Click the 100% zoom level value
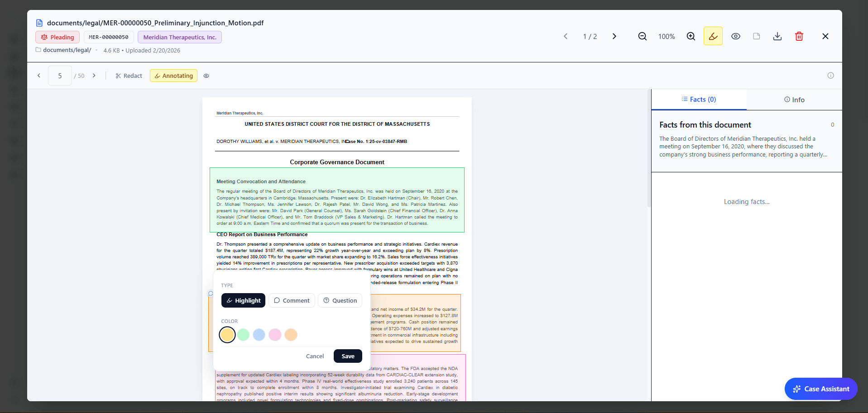This screenshot has width=868, height=413. [x=667, y=37]
